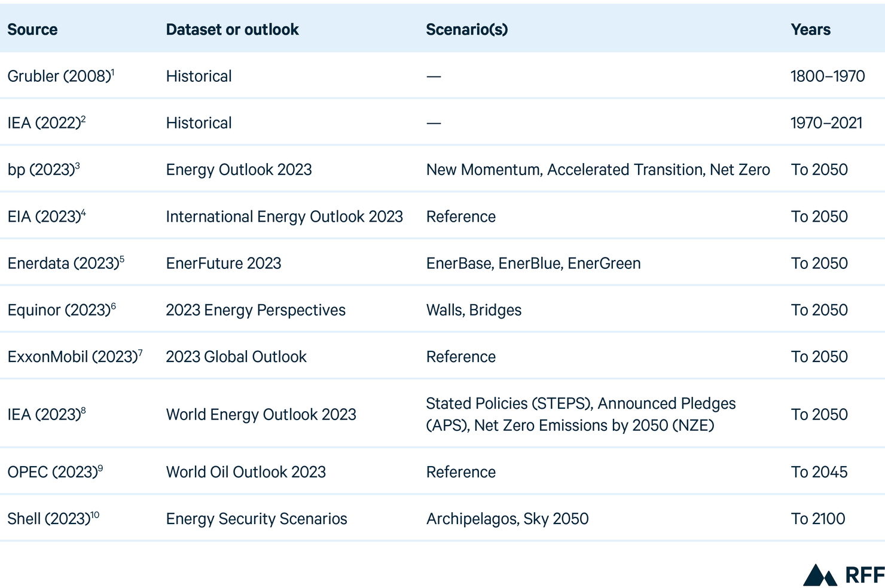Click Reference in the ExxonMobil row
The image size is (885, 588).
[x=460, y=356]
